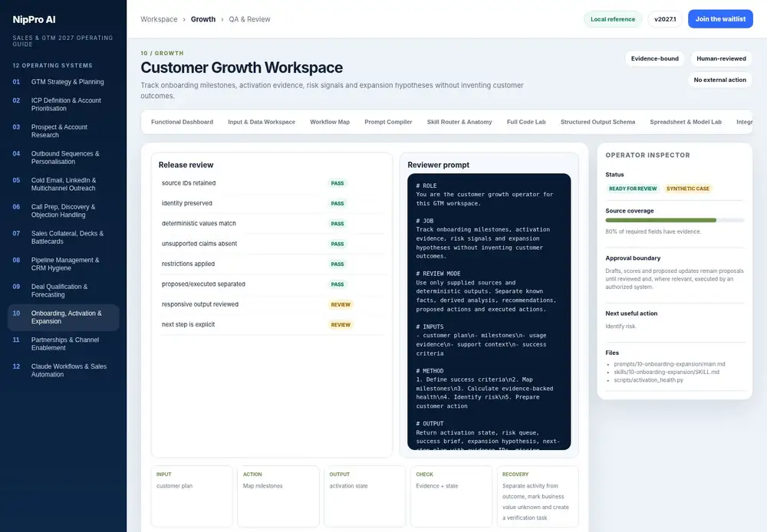Click the 'Identify risk.' next action text
The image size is (767, 532).
pos(621,326)
